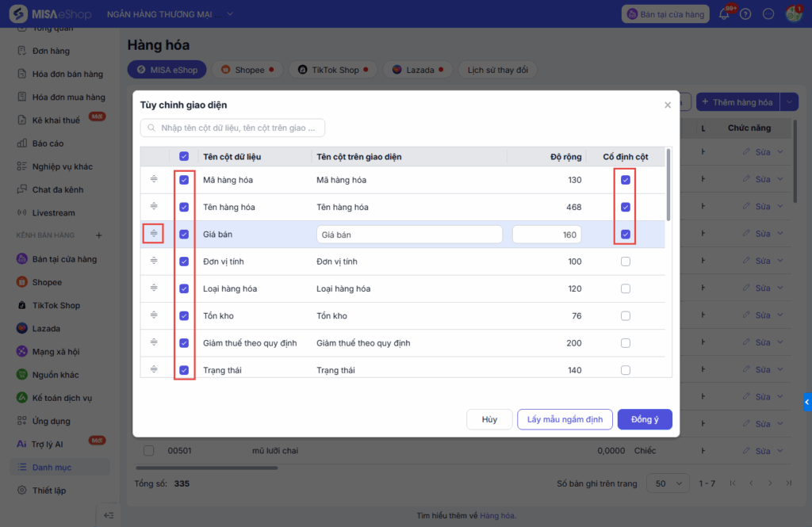Collapse the sidebar with the arrow icon

pos(109,515)
